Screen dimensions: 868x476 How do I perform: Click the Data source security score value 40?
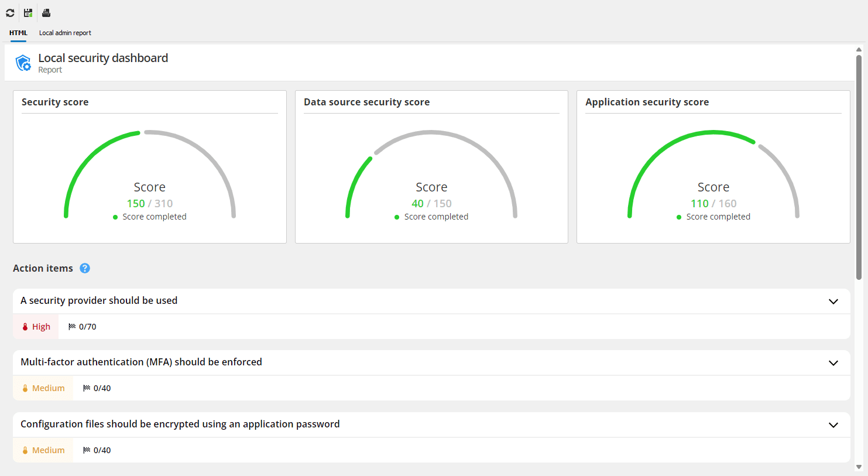tap(417, 204)
